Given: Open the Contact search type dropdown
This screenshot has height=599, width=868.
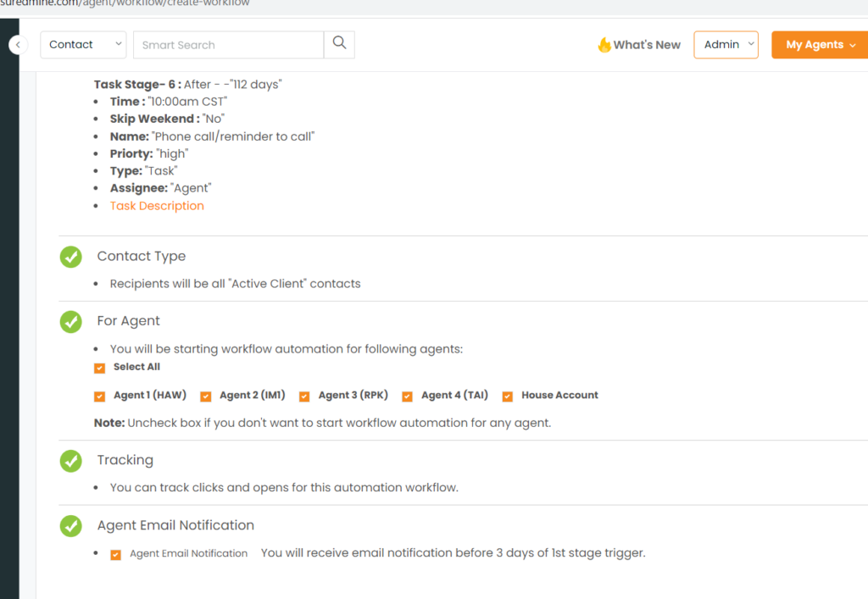Looking at the screenshot, I should (82, 44).
